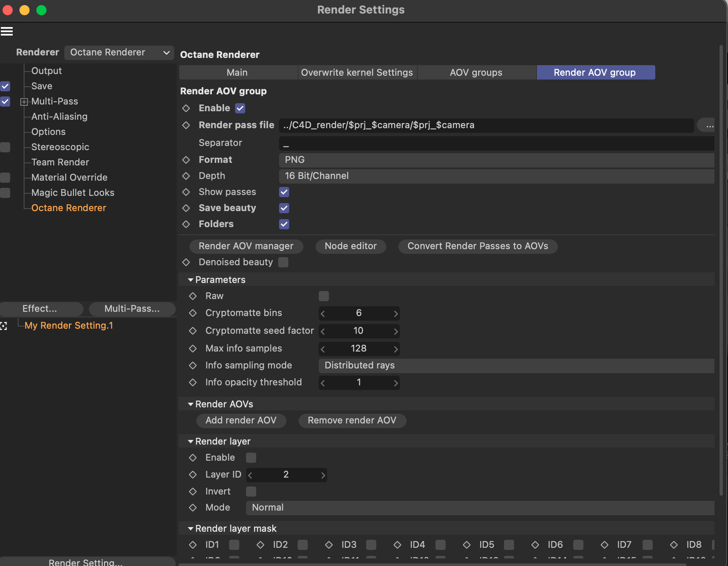Viewport: 728px width, 566px height.
Task: Open the hamburger menu icon
Action: point(7,31)
